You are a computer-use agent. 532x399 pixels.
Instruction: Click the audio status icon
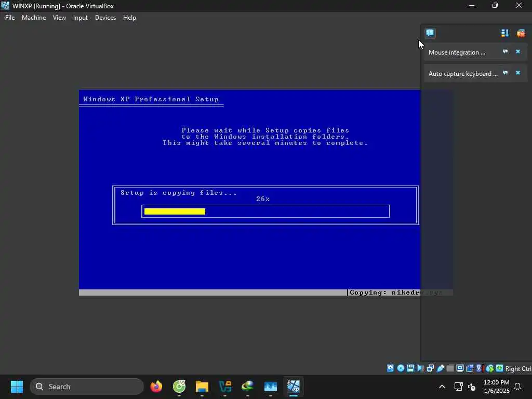[x=421, y=368]
